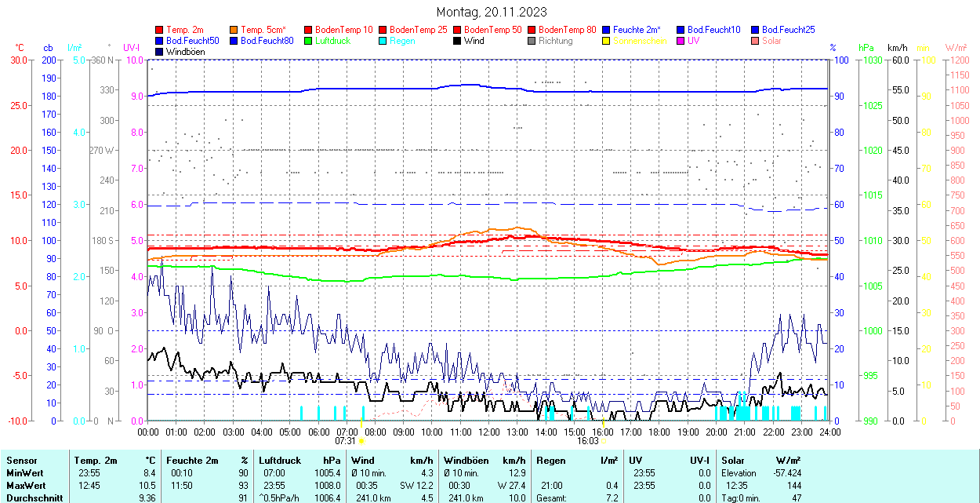Select the magenta UV legend swatch
The height and width of the screenshot is (503, 980).
[681, 41]
